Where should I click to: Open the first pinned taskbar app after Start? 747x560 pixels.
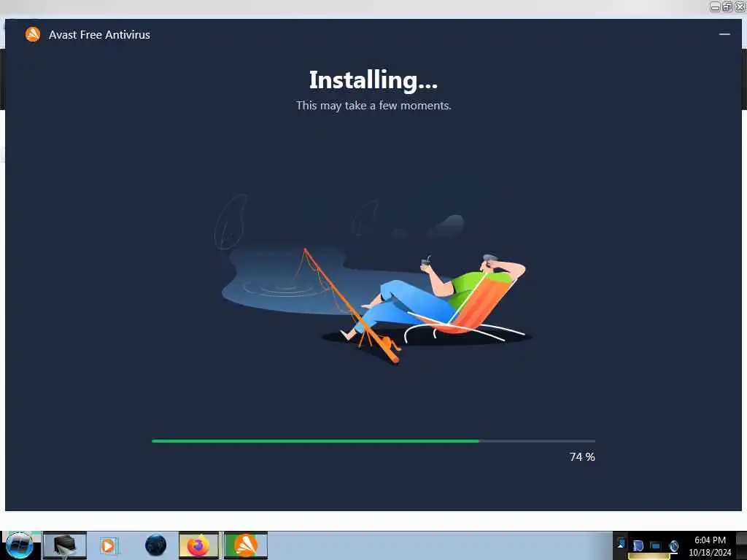[x=65, y=545]
